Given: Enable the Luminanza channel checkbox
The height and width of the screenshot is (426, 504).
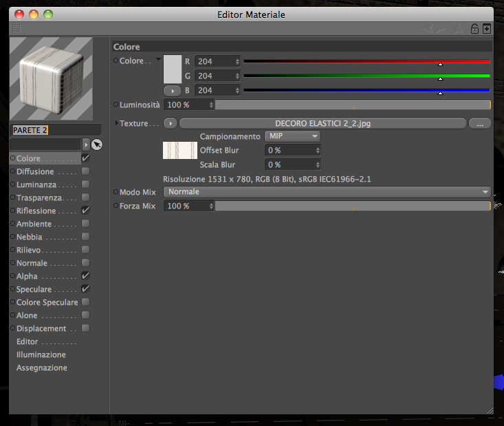Looking at the screenshot, I should coord(85,184).
